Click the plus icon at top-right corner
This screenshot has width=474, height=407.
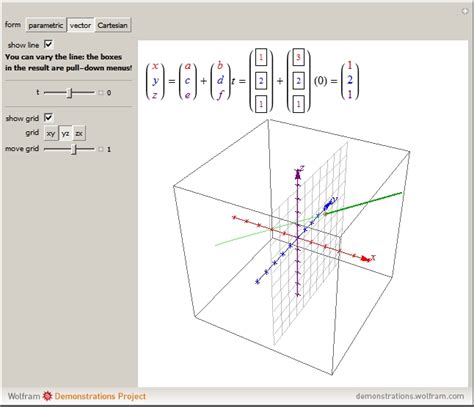[x=464, y=12]
